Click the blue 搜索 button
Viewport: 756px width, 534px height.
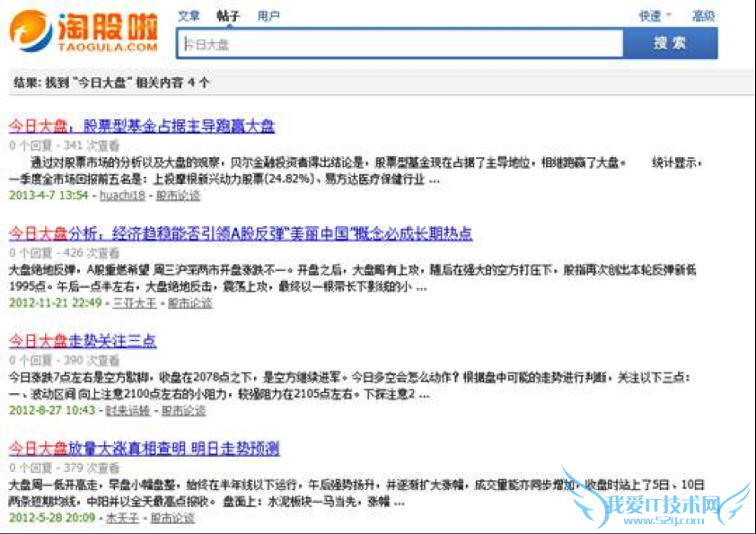(670, 43)
